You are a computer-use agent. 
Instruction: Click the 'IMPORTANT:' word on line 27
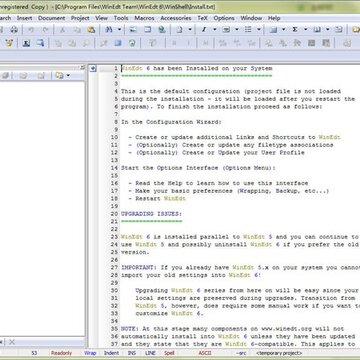(139, 267)
